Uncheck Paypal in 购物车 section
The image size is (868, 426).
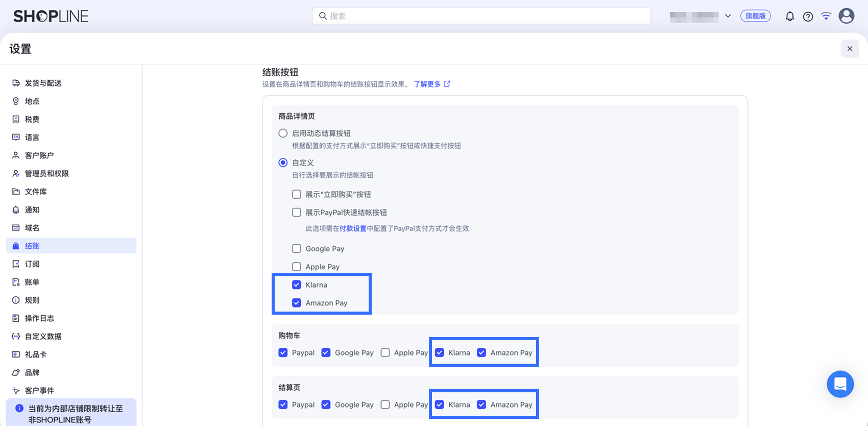coord(283,352)
